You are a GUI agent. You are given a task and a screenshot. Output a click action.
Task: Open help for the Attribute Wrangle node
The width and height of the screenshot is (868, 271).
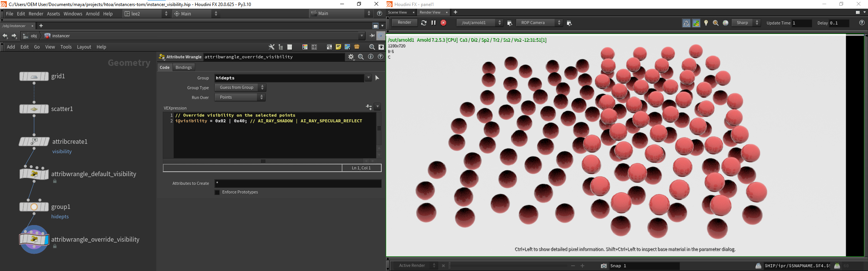tap(381, 57)
